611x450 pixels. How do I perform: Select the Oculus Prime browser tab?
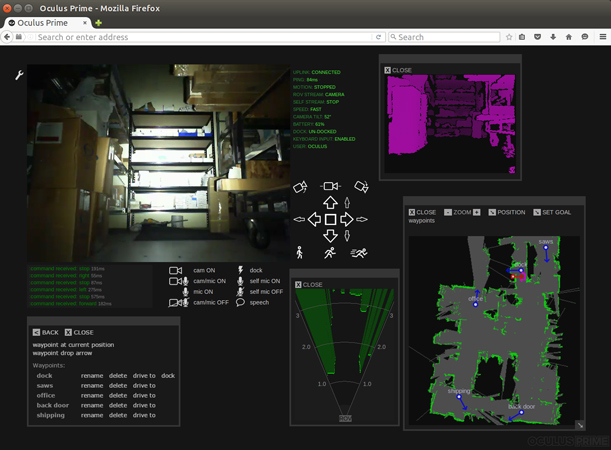tap(48, 23)
